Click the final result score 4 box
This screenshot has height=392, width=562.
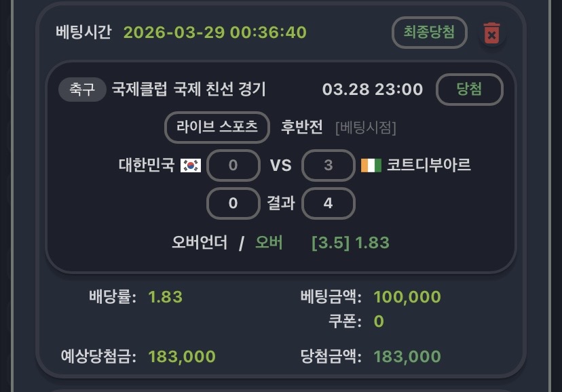(x=329, y=203)
